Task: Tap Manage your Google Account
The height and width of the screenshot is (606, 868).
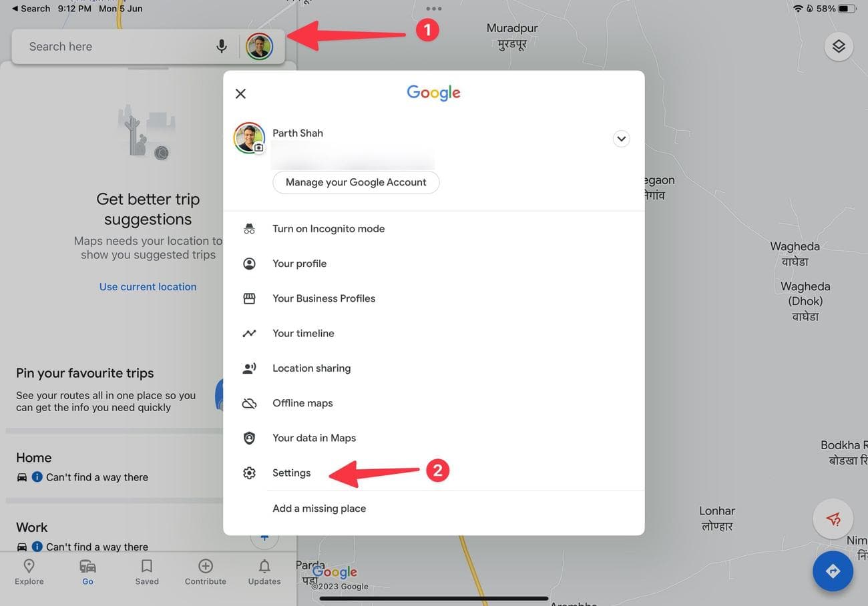Action: 355,182
